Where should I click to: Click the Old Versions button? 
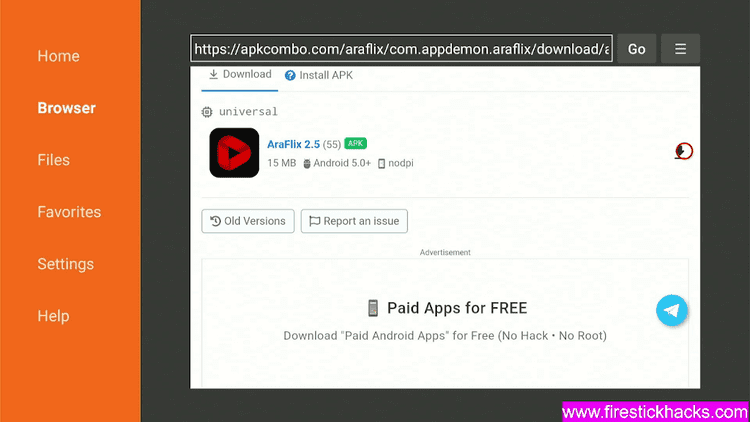coord(248,221)
